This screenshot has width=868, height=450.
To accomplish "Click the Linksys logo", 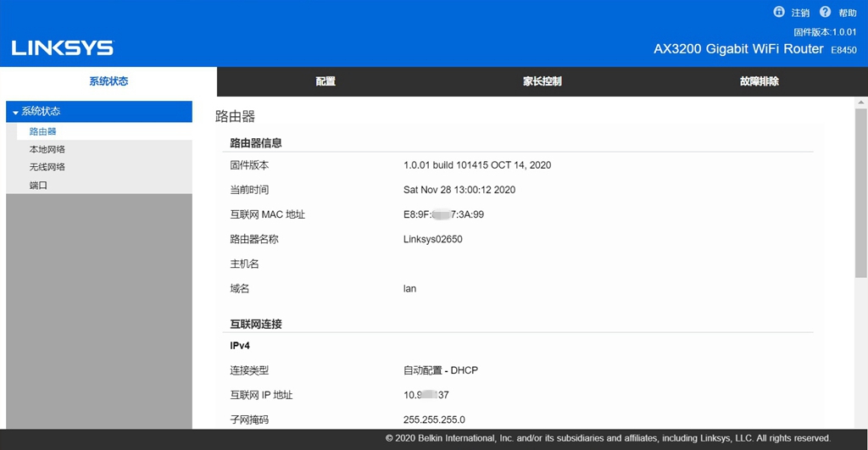I will [63, 48].
